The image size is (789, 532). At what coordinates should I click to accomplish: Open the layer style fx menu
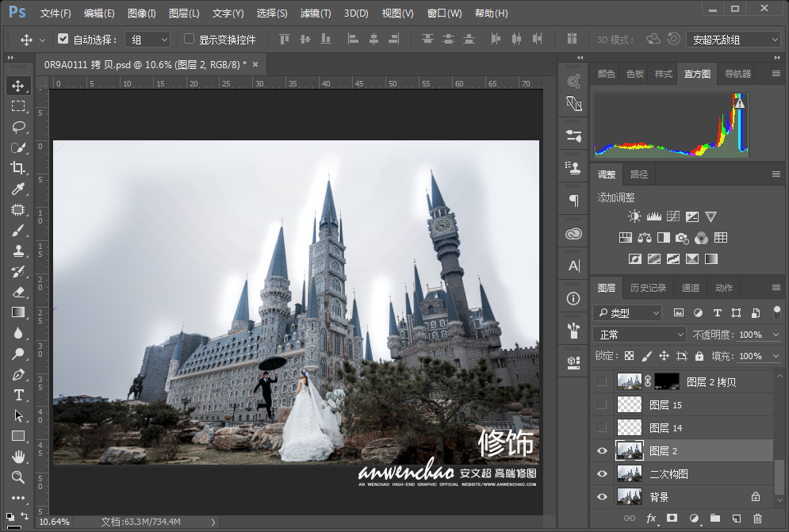652,518
